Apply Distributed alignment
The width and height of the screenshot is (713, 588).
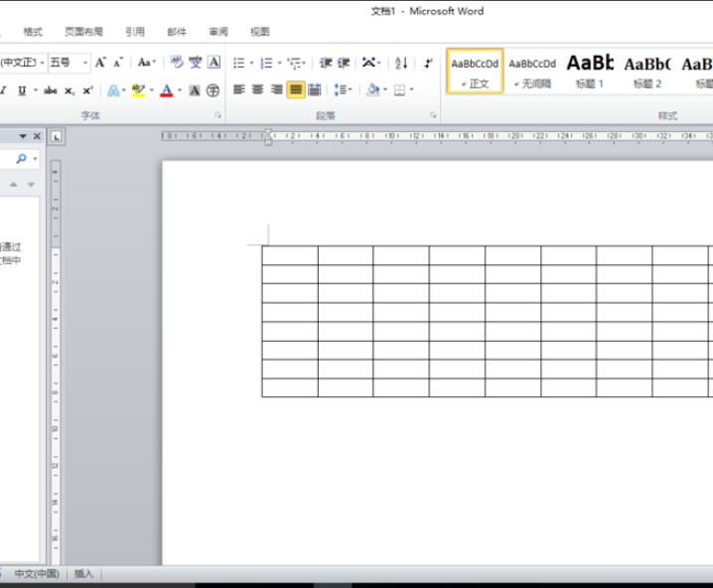point(315,89)
